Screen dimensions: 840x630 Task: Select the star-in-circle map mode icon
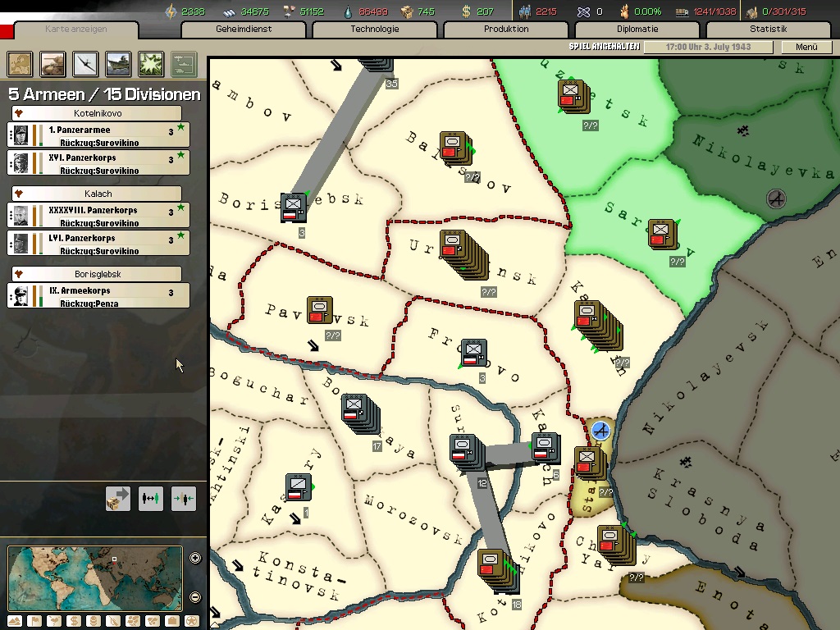click(192, 622)
